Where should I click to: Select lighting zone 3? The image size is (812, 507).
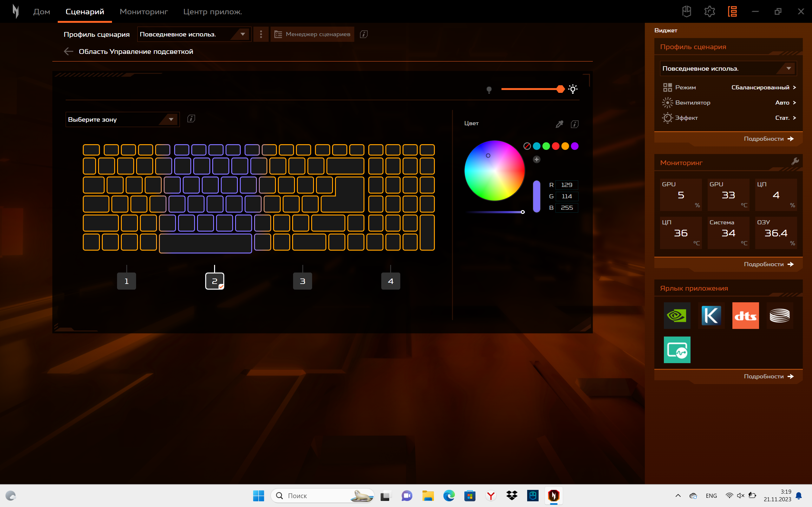pyautogui.click(x=303, y=281)
